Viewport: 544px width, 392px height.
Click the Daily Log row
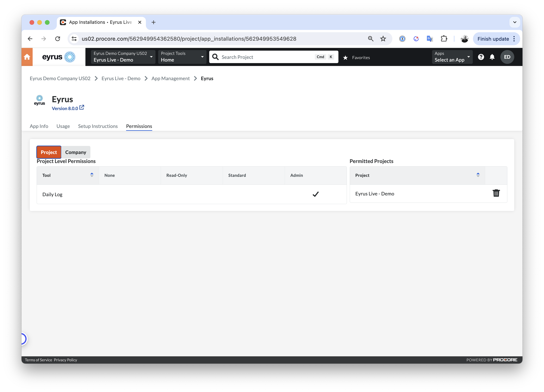click(x=191, y=194)
